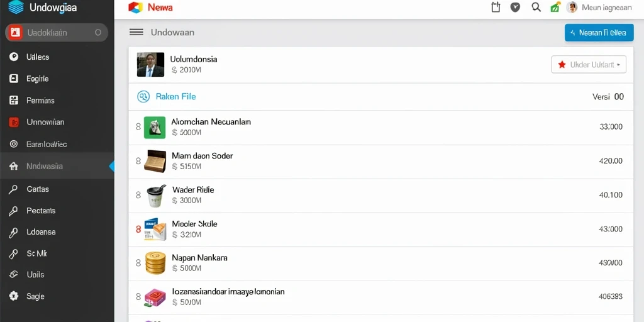Open the red Unnowiian sidebar icon
644x322 pixels.
point(14,122)
